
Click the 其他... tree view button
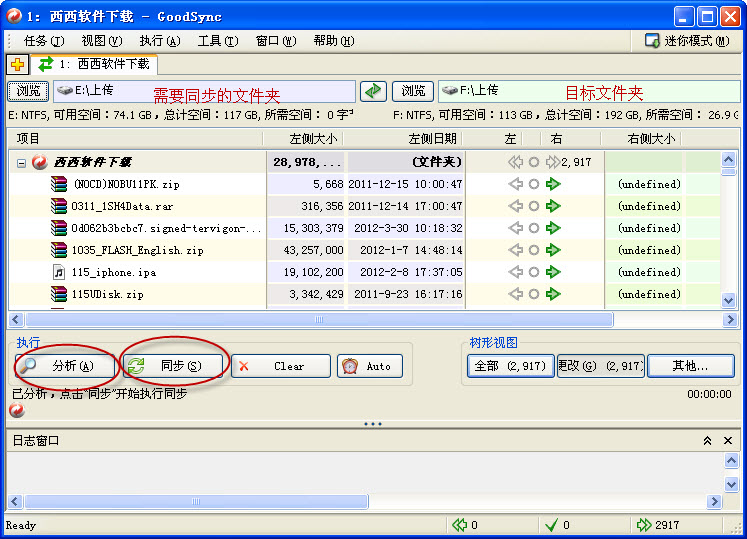[690, 366]
